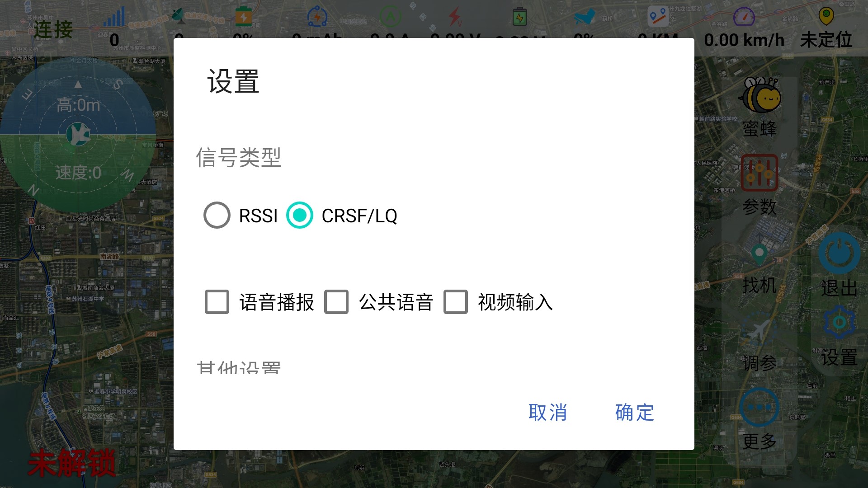The image size is (868, 488).
Task: Click 取消 to cancel settings
Action: coord(547,413)
